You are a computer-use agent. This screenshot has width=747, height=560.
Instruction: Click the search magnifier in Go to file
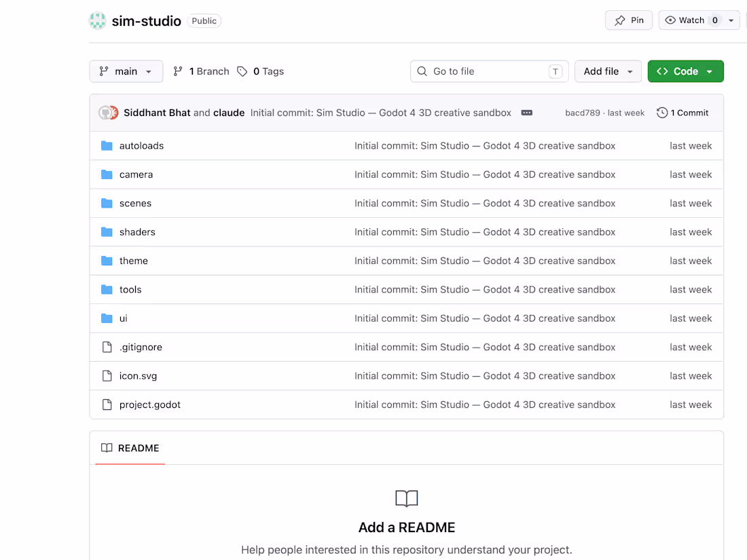[422, 71]
